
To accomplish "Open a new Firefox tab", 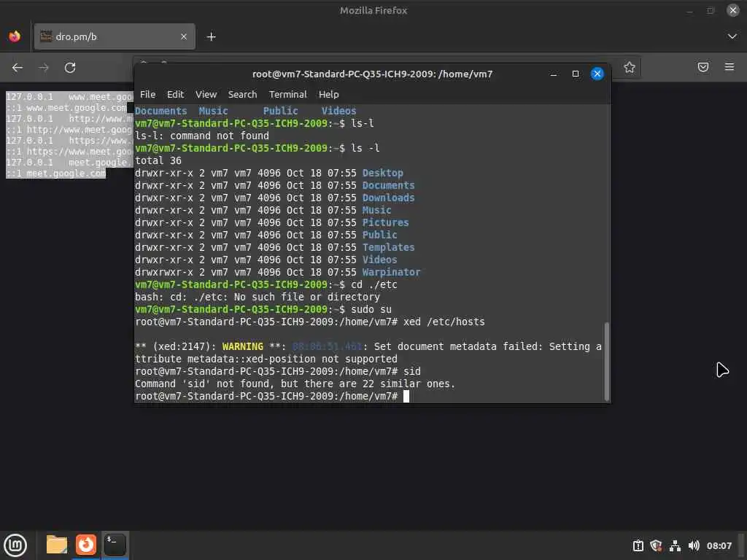I will 211,36.
